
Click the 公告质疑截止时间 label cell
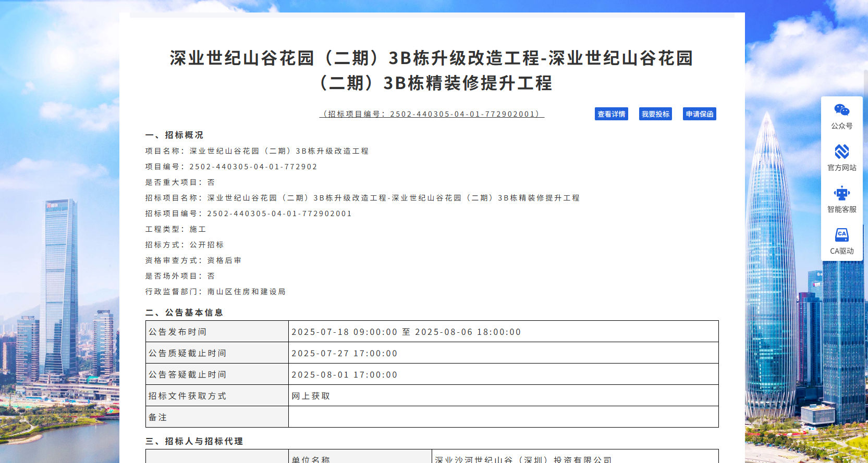coord(217,353)
